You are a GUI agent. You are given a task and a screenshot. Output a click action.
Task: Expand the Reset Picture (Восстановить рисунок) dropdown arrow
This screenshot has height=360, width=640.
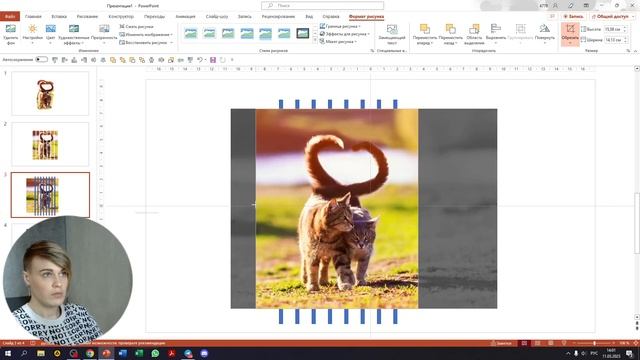[x=171, y=42]
